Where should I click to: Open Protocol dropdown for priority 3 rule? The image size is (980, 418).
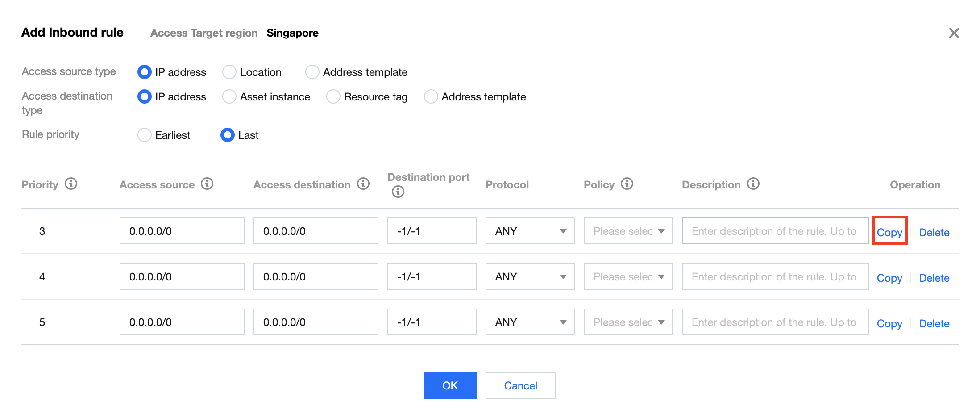530,231
